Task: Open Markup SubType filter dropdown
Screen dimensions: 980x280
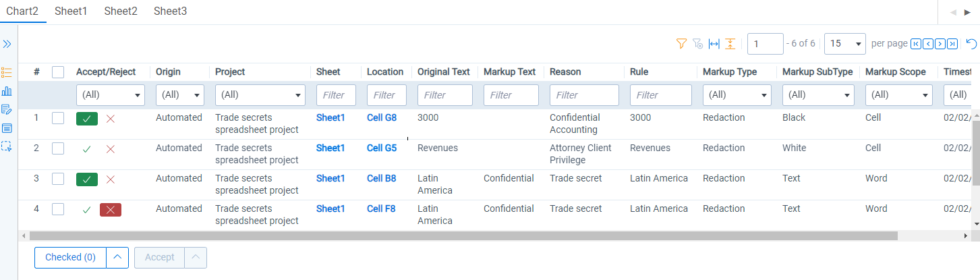Action: pyautogui.click(x=818, y=95)
